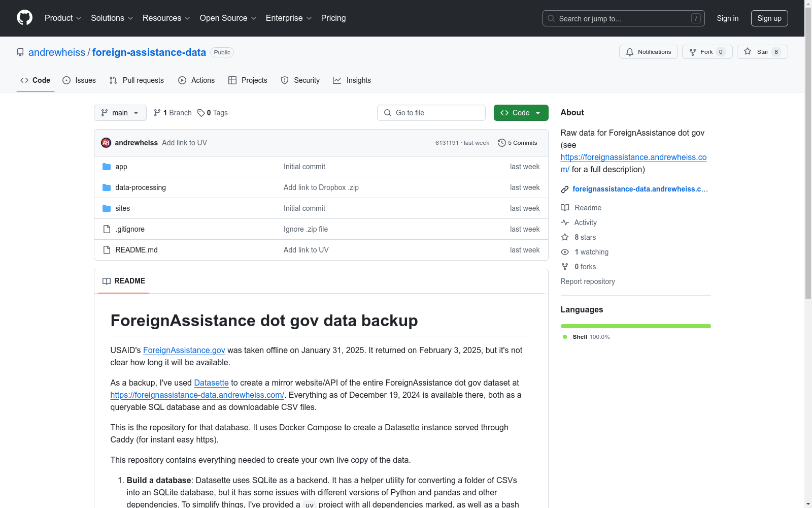Open the Add link to Dropbox .zip commit

click(321, 187)
